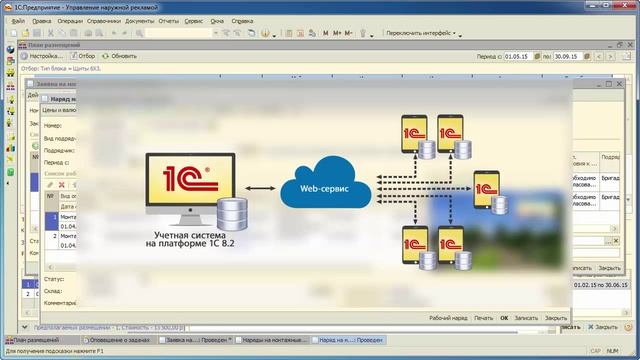Open dropdown arrow next to orange toolbar icon
The height and width of the screenshot is (360, 640).
[x=274, y=36]
